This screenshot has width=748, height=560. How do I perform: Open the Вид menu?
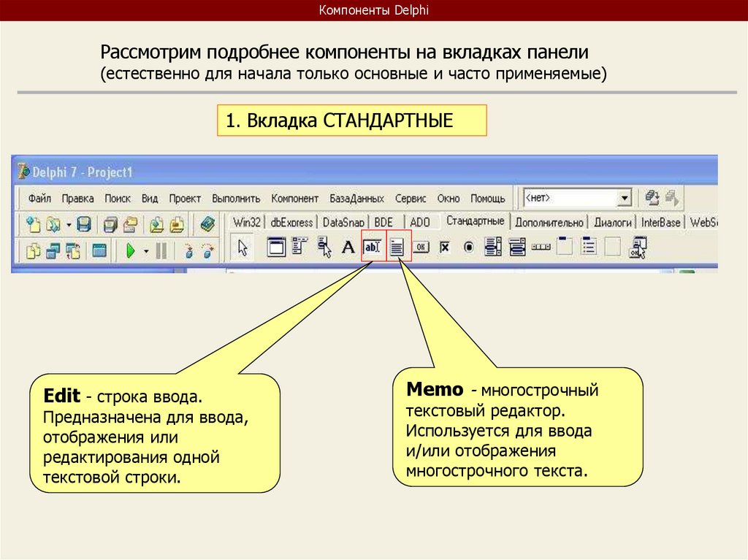click(150, 198)
